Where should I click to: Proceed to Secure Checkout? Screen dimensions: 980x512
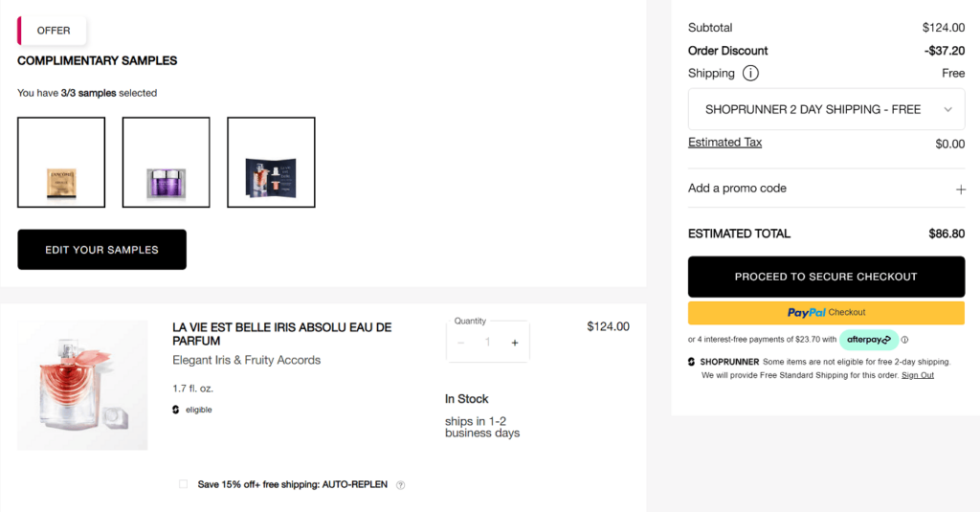(826, 277)
